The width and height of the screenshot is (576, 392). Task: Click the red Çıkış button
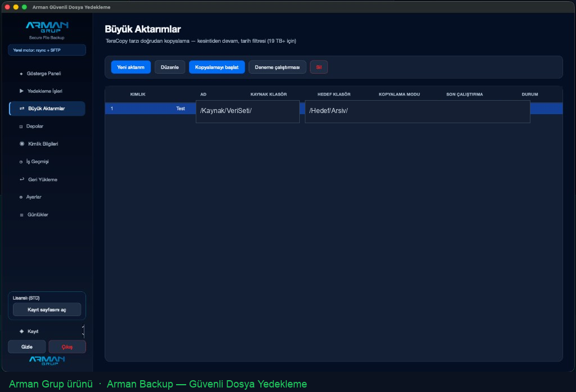tap(67, 347)
